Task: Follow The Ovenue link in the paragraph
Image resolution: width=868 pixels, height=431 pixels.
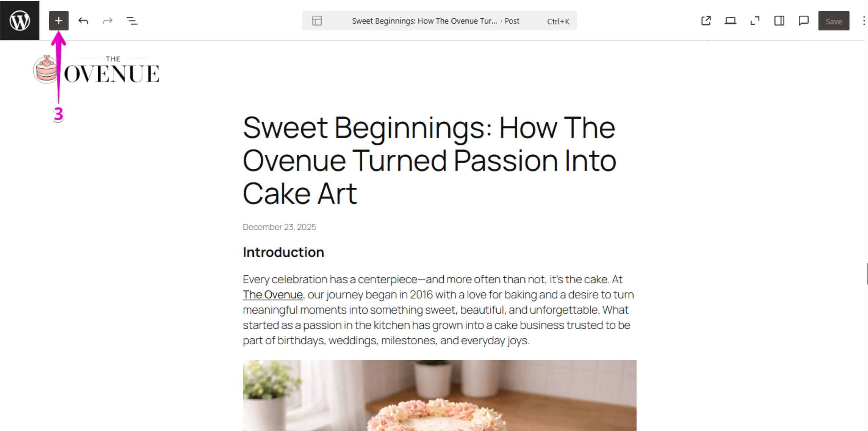Action: [x=273, y=295]
